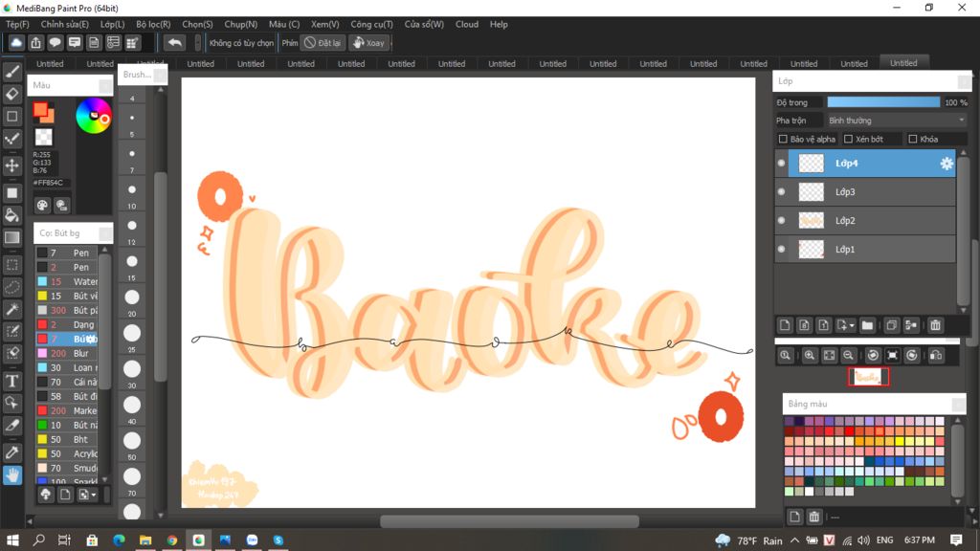Open Pha trộn blend mode dropdown
The height and width of the screenshot is (551, 980).
896,121
